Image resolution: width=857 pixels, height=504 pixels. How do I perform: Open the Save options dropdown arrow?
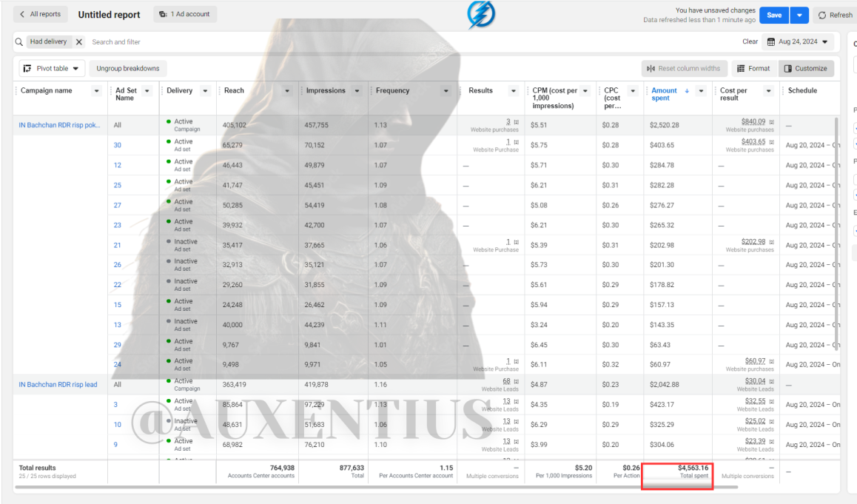pyautogui.click(x=799, y=16)
